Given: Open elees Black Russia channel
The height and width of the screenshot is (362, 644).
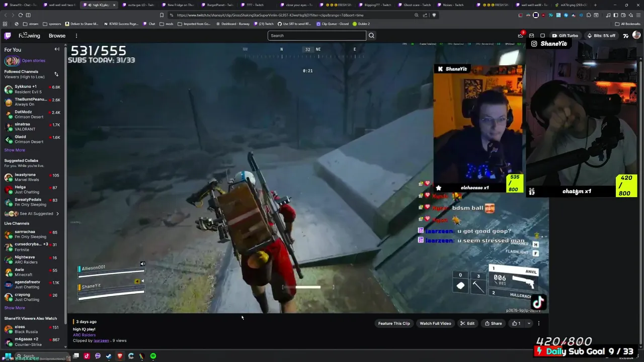Looking at the screenshot, I should (32, 329).
